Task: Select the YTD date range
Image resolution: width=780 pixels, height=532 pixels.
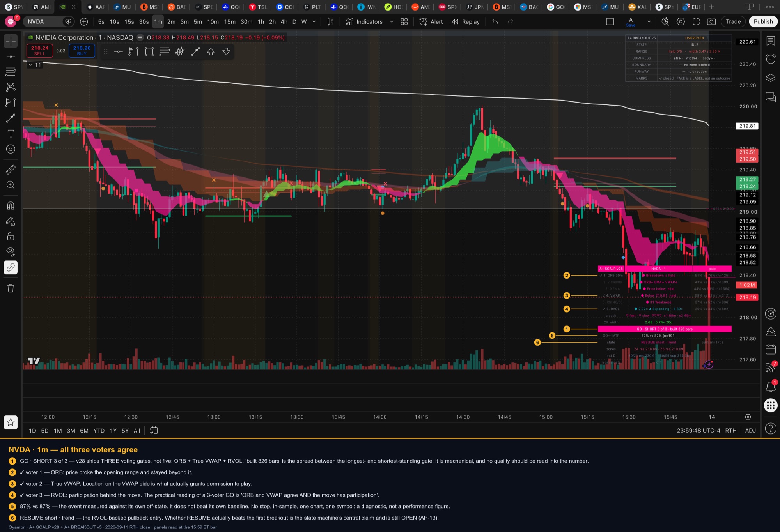Action: 99,431
